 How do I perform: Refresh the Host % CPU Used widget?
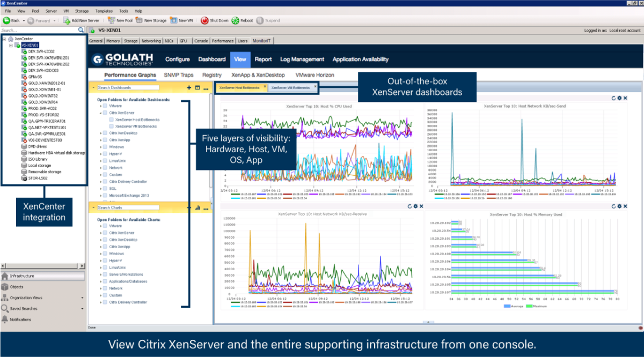point(410,99)
